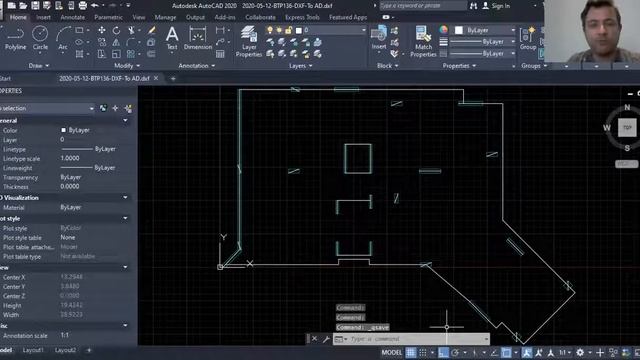Click the Sign In button
The image size is (640, 360).
coord(496,6)
